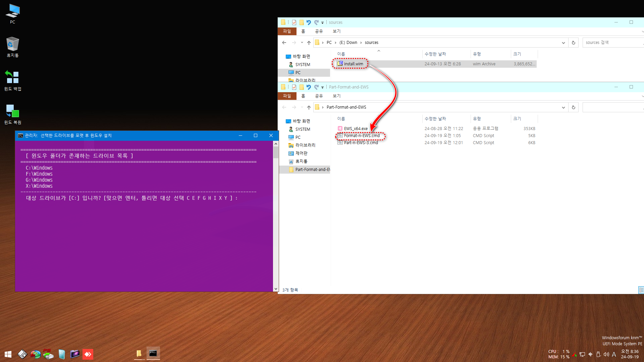Image resolution: width=644 pixels, height=362 pixels.
Task: Launch the 윈도 복원 desktop shortcut
Action: coord(12,114)
